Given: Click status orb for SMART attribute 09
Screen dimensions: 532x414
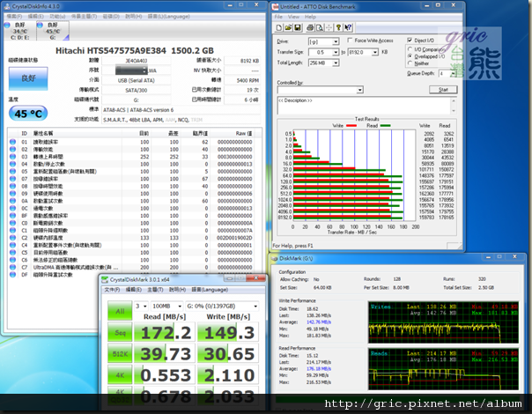Looking at the screenshot, I should click(12, 194).
